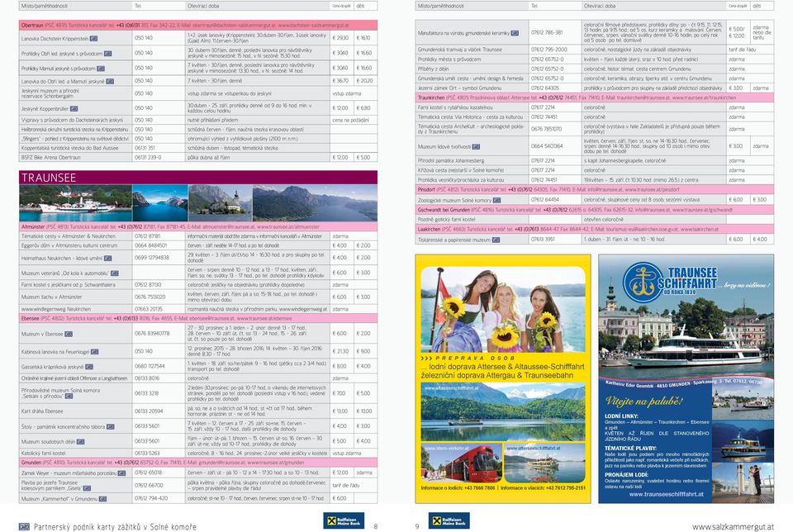Click the row 'Pozdně gotický farní kostel'
The width and height of the screenshot is (793, 532).
594,220
